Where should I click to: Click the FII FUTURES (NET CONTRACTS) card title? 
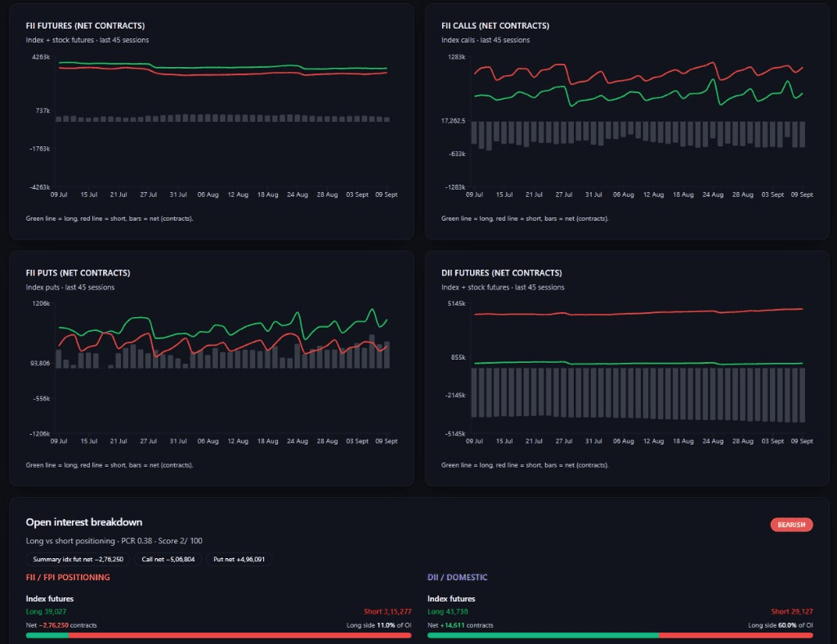85,25
